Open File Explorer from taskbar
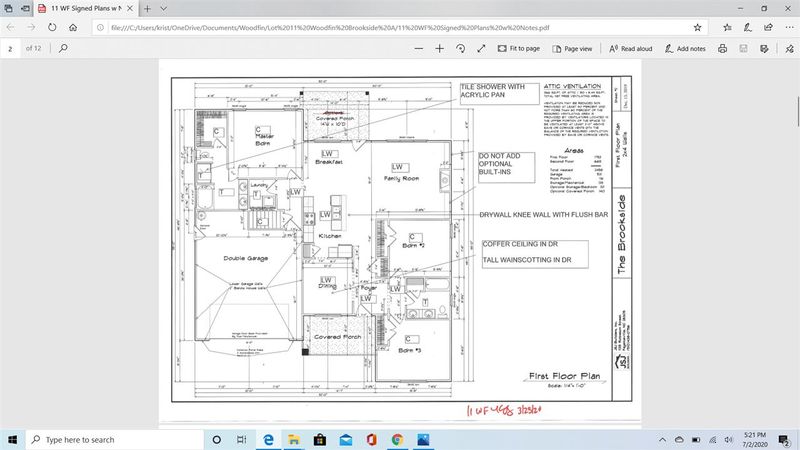Screen dimensions: 800x450 294,439
